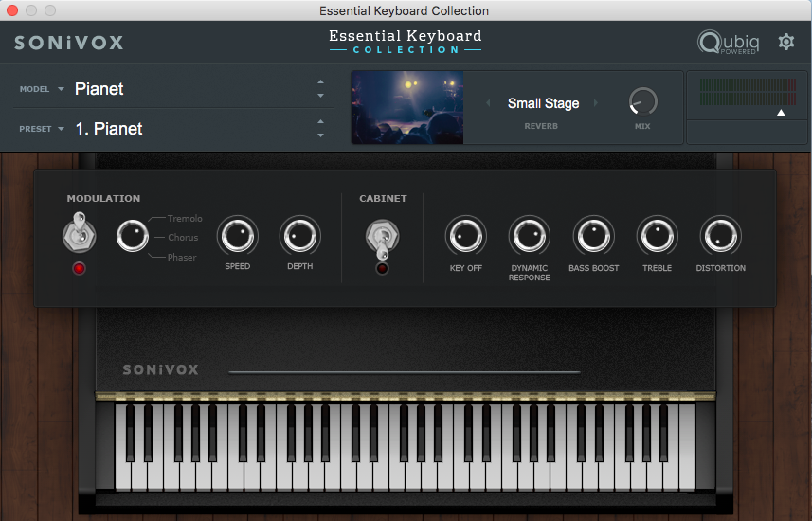Viewport: 812px width, 521px height.
Task: Open the settings gear icon
Action: [785, 42]
